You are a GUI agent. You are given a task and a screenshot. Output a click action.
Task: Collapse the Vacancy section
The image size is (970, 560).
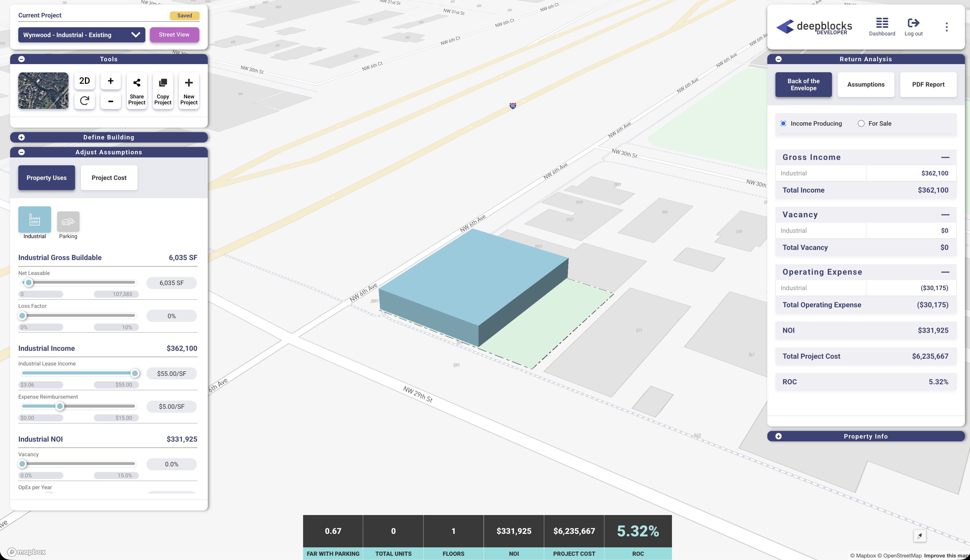point(945,214)
